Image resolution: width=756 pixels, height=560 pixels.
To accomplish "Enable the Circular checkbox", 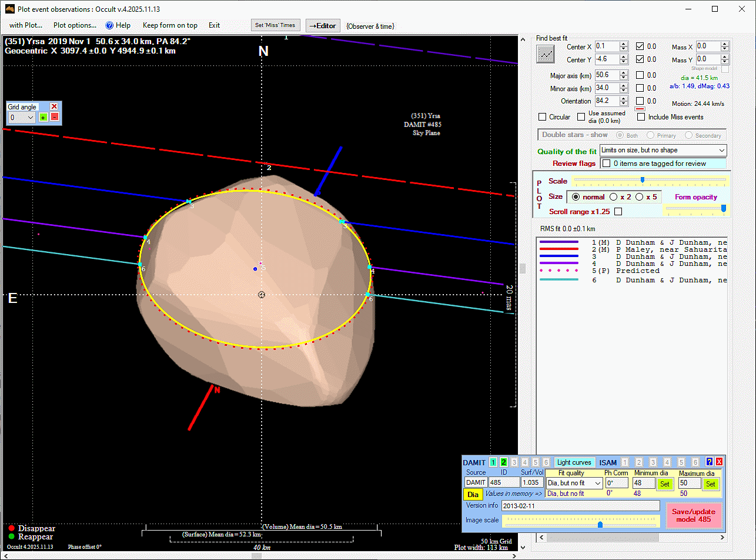I will pos(543,117).
